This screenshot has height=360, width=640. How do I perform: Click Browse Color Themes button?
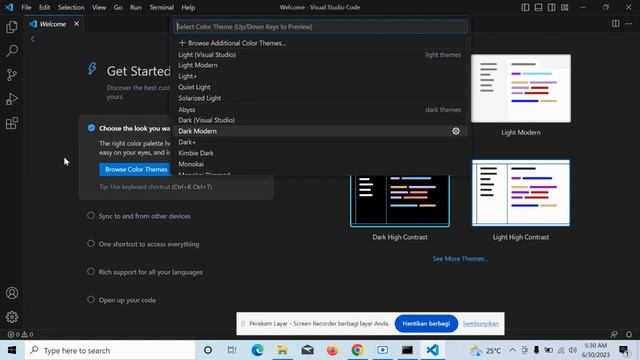(x=136, y=169)
